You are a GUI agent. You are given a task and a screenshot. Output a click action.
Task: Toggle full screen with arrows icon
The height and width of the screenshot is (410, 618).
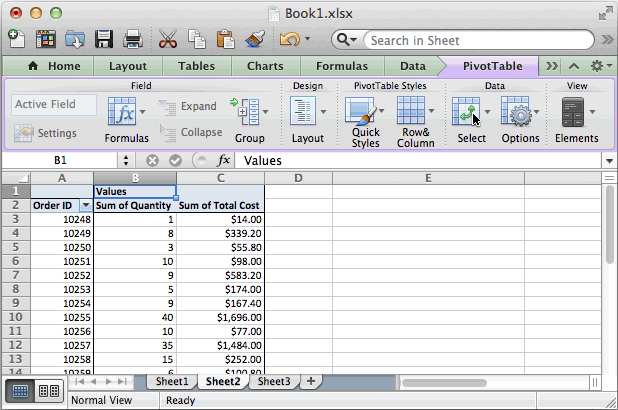[605, 13]
